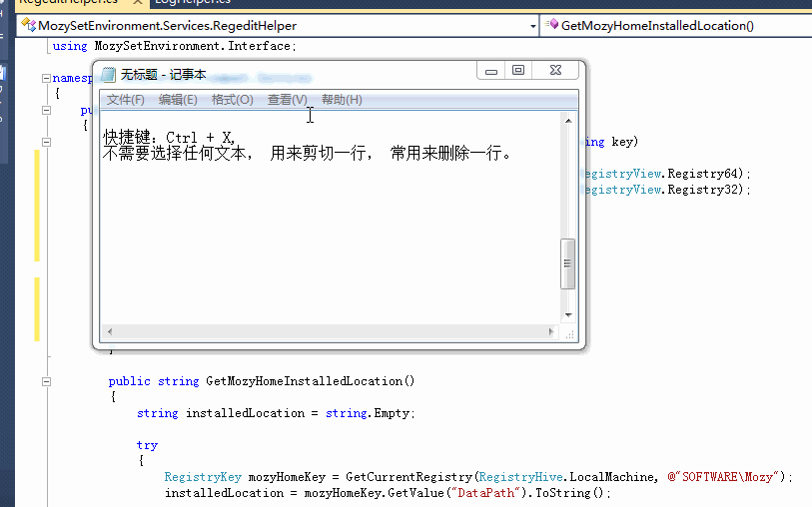Click the class icon beside MozySetEnvironment.Services.RegeditHelper
Image resolution: width=812 pixels, height=507 pixels.
click(29, 24)
